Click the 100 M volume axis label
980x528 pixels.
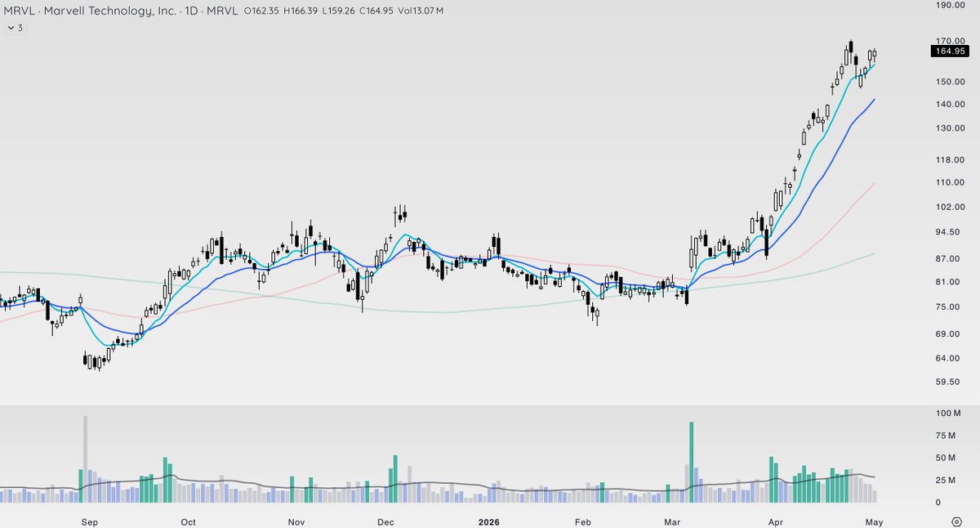pos(950,414)
